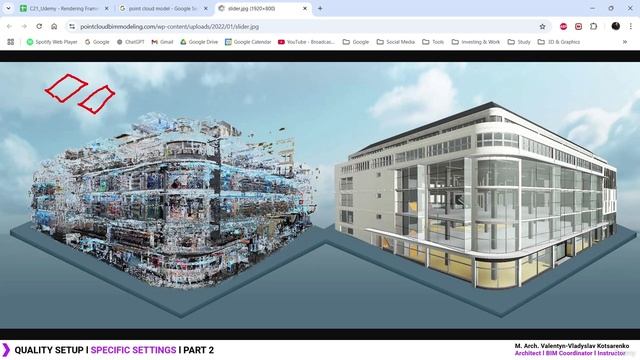Screen dimensions: 640x360
Task: Open the Spotify Web Player bookmark
Action: (52, 42)
